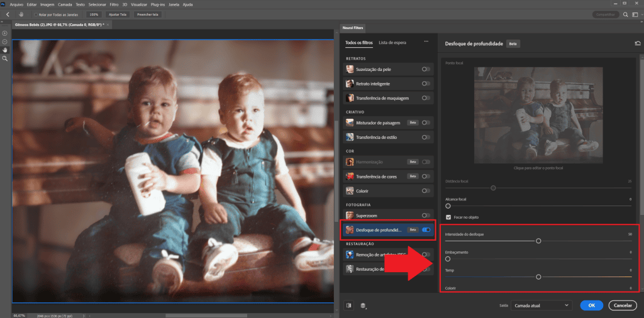
Task: Click the layer preview stack icon
Action: pyautogui.click(x=363, y=305)
